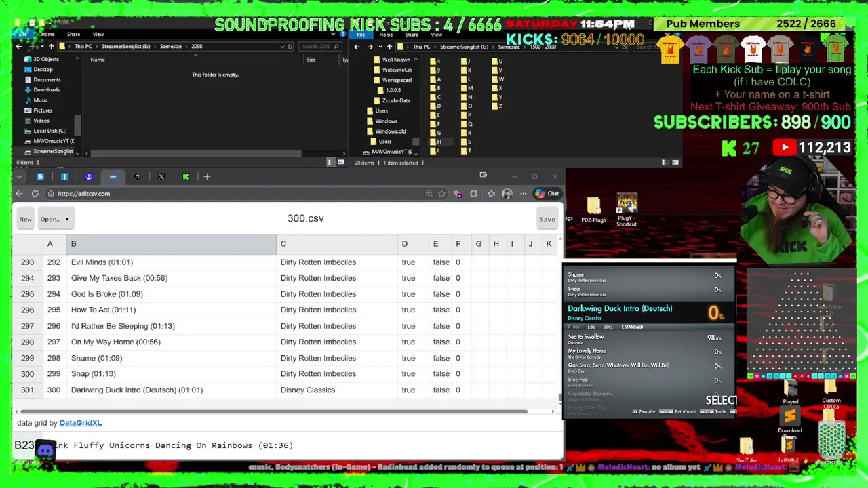868x488 pixels.
Task: Switch to the Kick browser tab
Action: pyautogui.click(x=186, y=177)
